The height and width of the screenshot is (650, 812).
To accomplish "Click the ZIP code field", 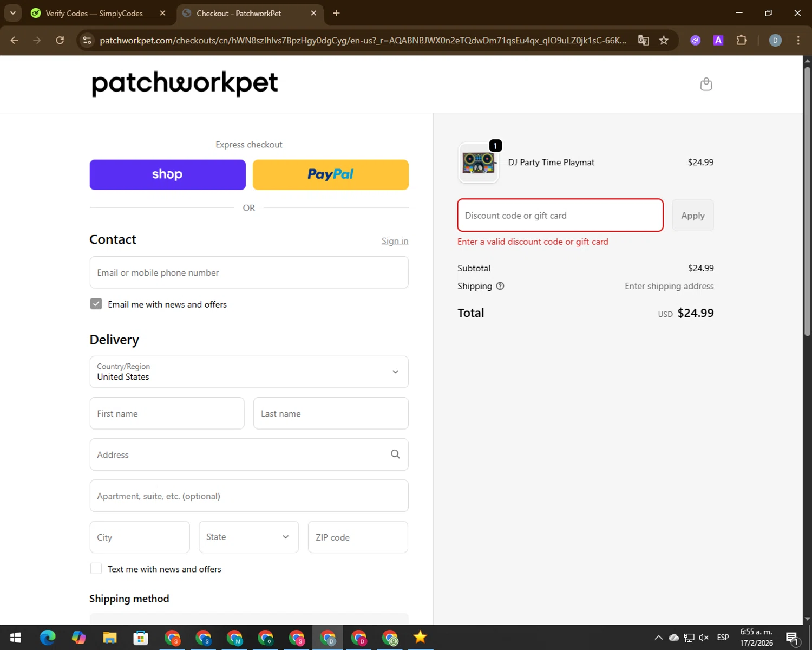I will [x=358, y=537].
